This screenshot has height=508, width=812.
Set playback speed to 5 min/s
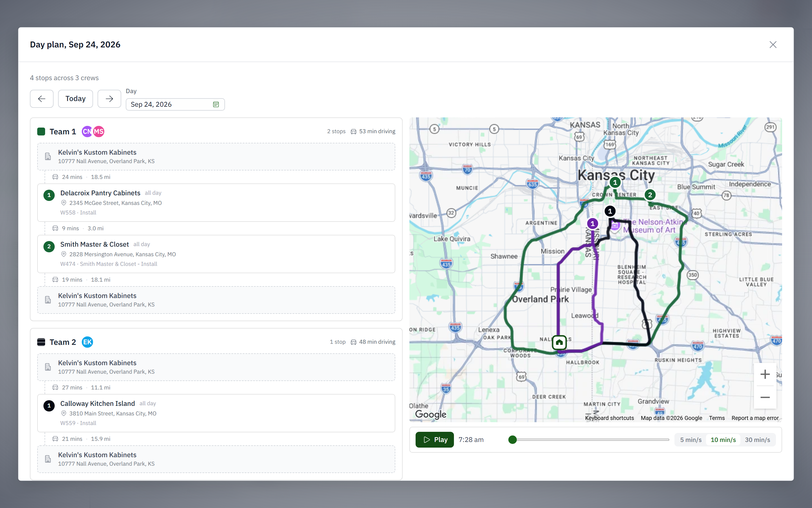pos(690,440)
